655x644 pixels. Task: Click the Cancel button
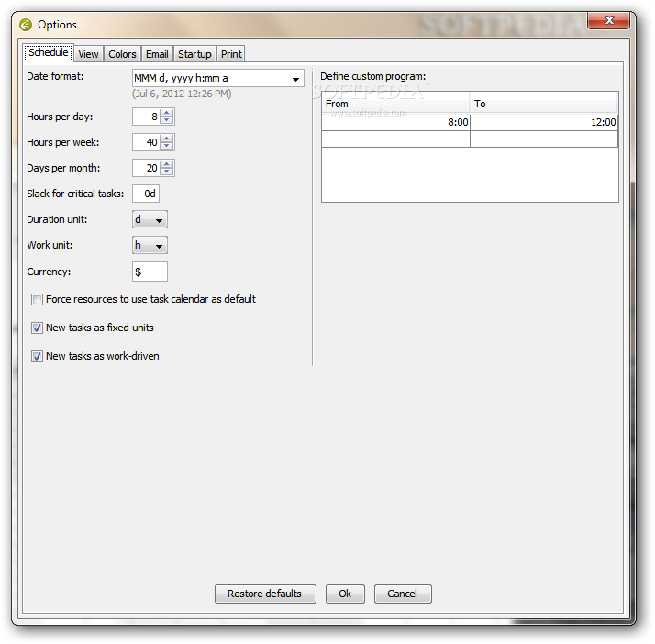(403, 594)
